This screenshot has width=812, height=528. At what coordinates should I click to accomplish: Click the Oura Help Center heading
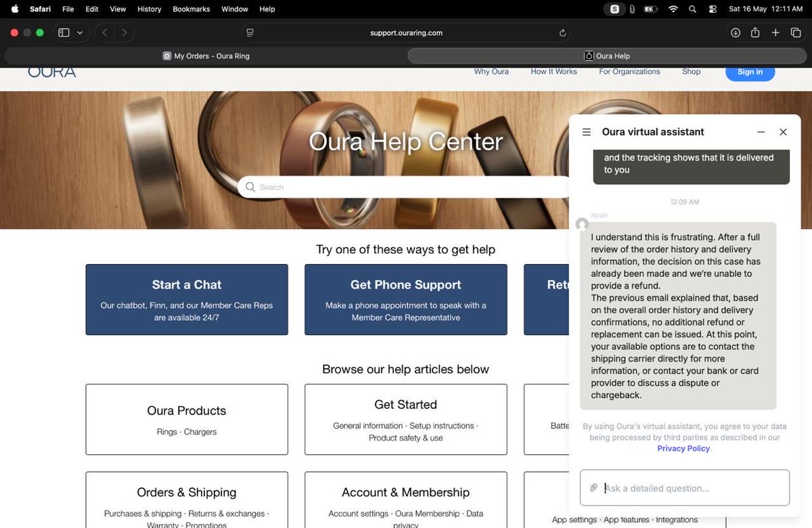tap(406, 141)
